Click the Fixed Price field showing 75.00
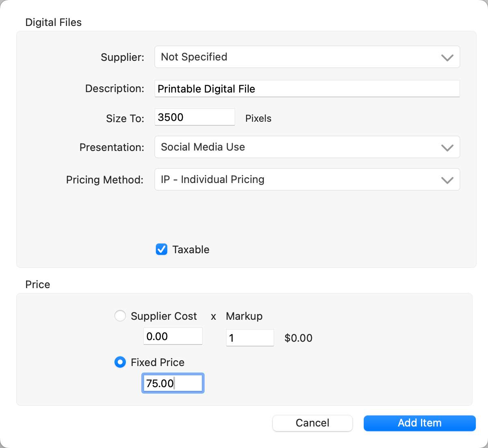 [173, 383]
